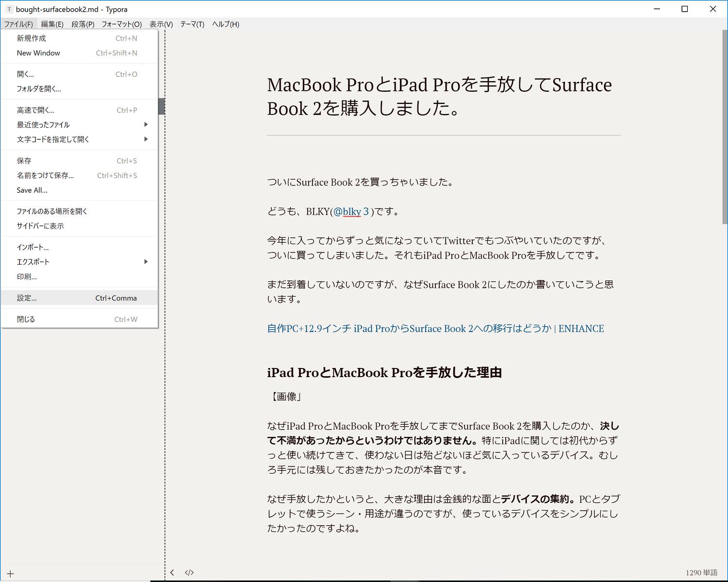Image resolution: width=728 pixels, height=582 pixels.
Task: Open the 編集(E) menu
Action: 52,24
